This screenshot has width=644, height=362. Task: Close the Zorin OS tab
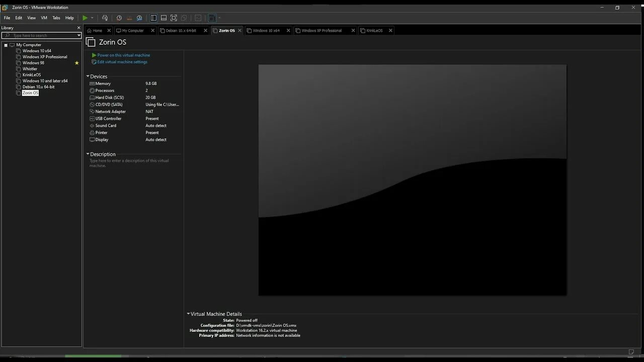(239, 31)
